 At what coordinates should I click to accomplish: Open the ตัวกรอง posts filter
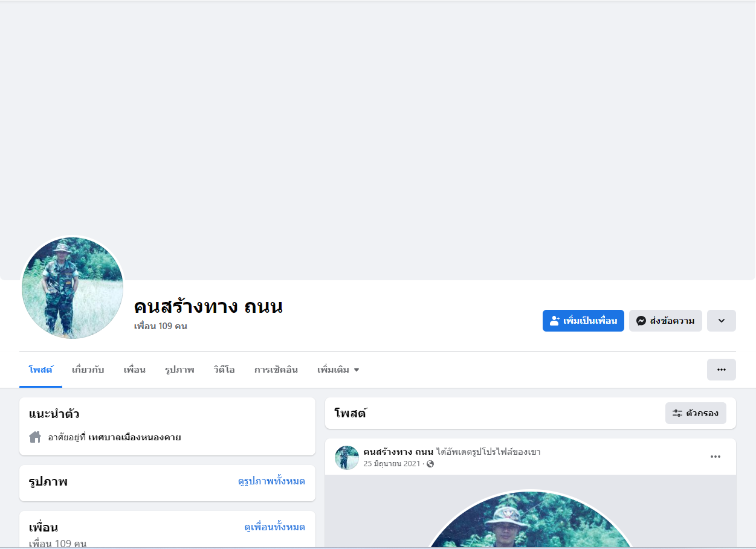point(696,413)
